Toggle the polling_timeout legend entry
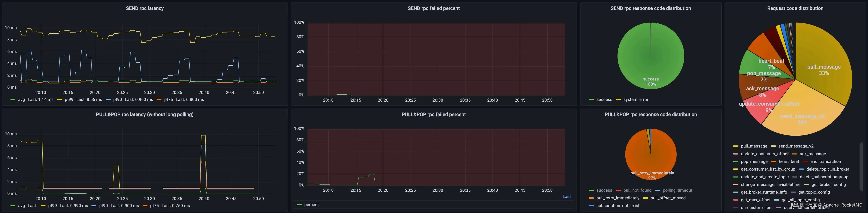The height and width of the screenshot is (213, 868). click(677, 190)
